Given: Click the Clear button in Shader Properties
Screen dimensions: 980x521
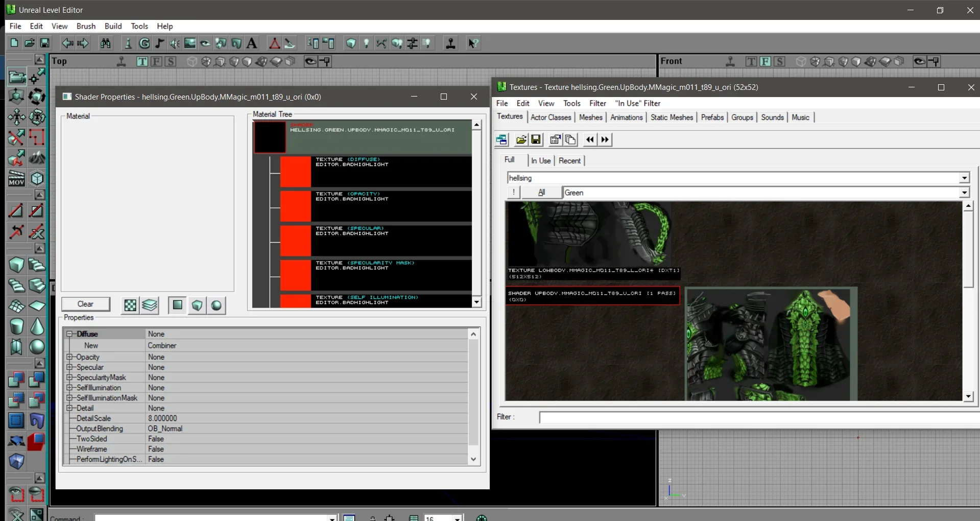Looking at the screenshot, I should [85, 304].
